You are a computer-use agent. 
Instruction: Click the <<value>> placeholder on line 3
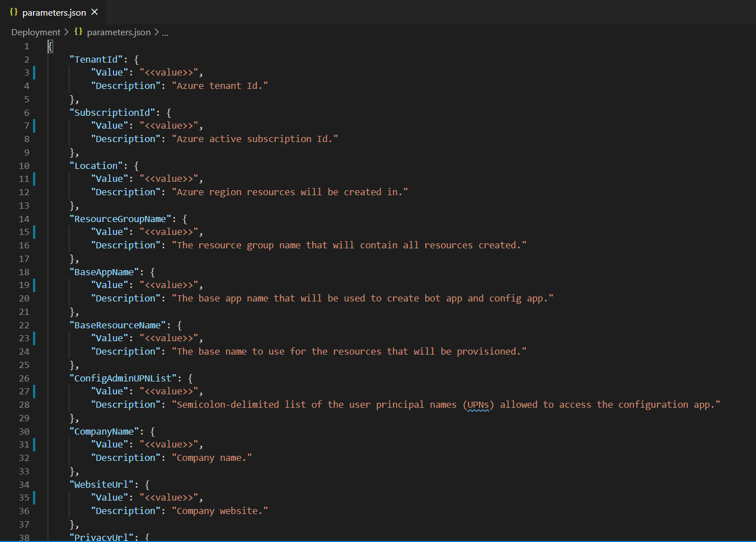click(169, 72)
